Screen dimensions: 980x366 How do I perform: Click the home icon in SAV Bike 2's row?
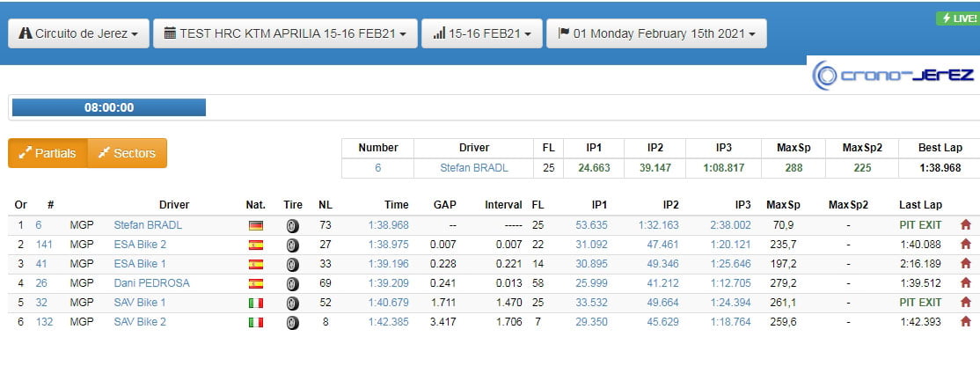coord(966,322)
